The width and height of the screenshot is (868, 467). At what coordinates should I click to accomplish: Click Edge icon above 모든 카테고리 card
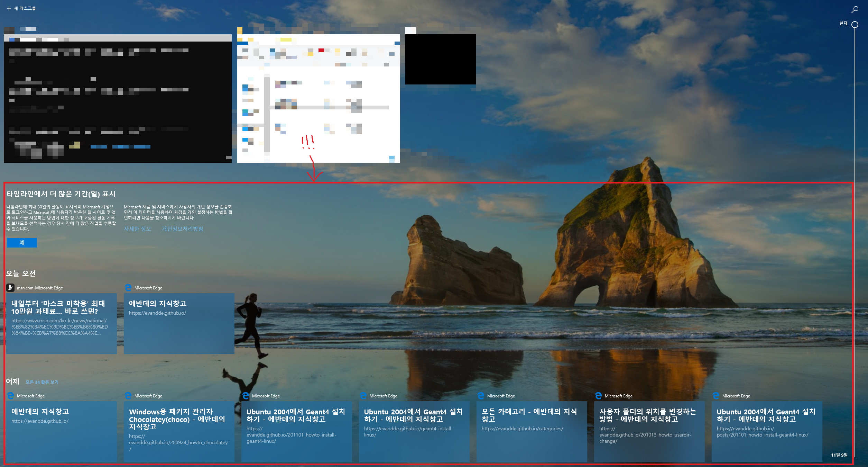pyautogui.click(x=481, y=396)
